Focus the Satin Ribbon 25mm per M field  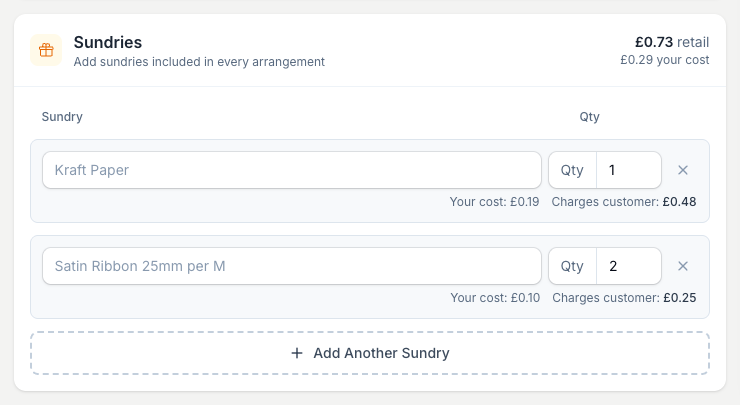pos(292,266)
